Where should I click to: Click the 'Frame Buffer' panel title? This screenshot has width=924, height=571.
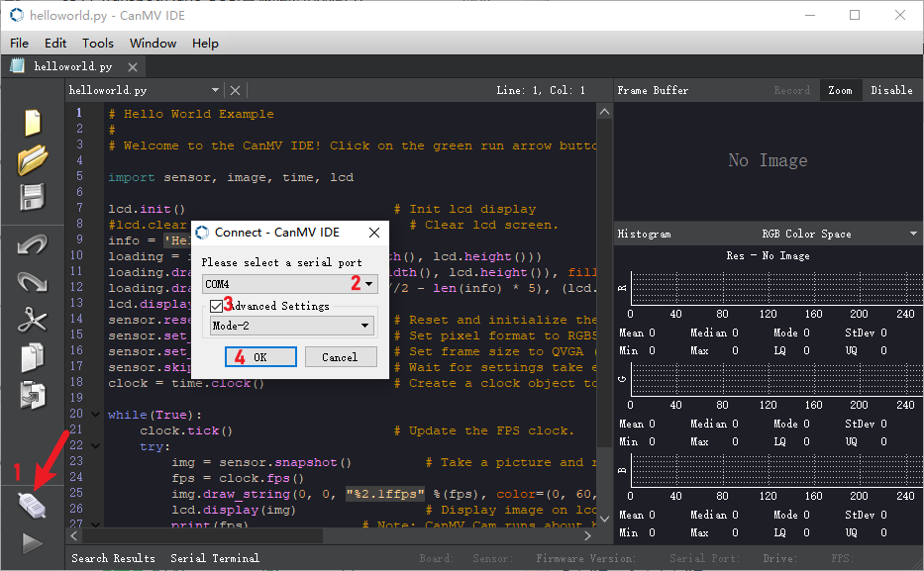653,90
